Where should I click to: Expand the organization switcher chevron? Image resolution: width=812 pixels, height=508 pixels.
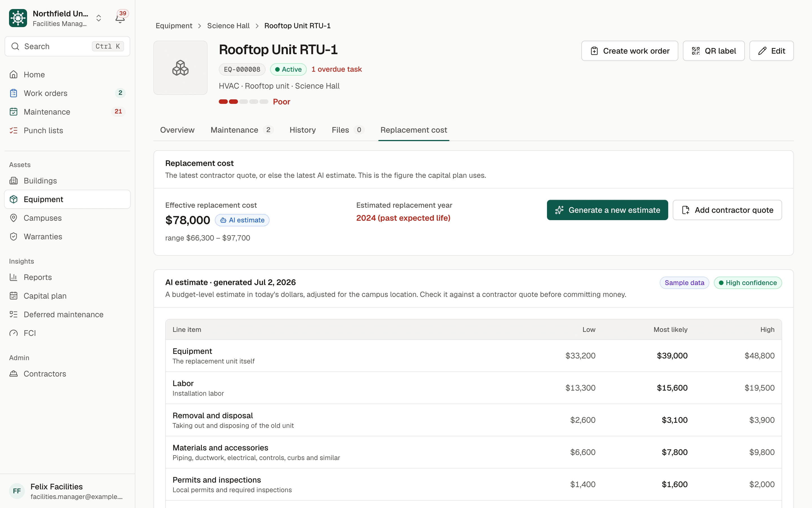(99, 18)
